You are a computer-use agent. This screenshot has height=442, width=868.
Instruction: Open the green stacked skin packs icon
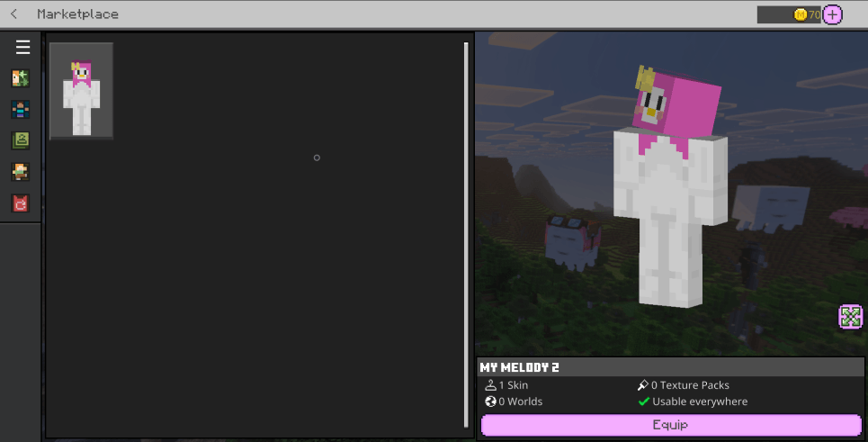[x=21, y=140]
